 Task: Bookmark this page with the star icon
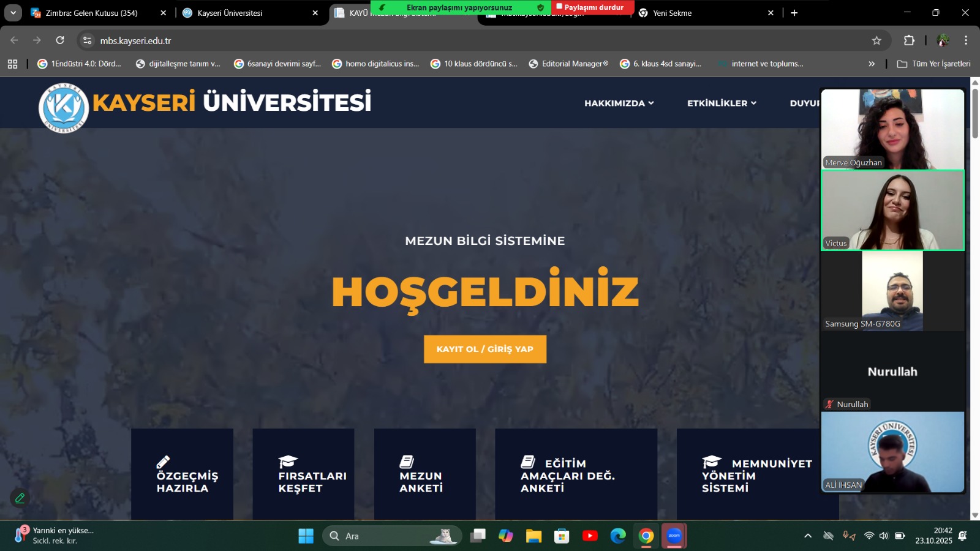[x=876, y=40]
